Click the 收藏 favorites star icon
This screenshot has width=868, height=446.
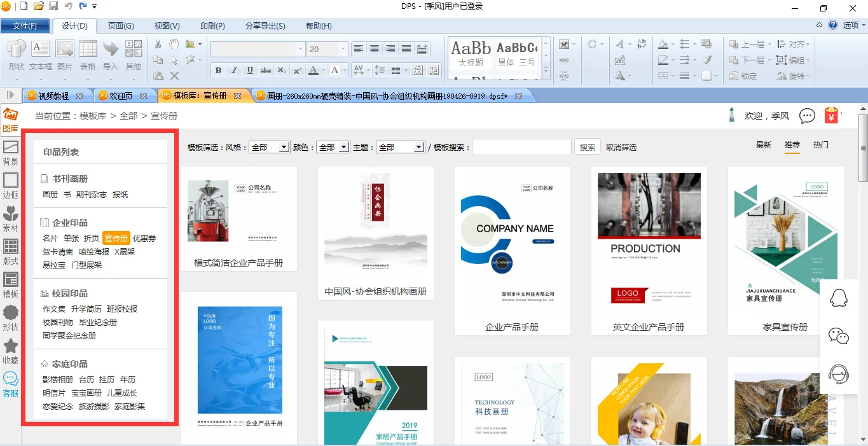click(10, 351)
